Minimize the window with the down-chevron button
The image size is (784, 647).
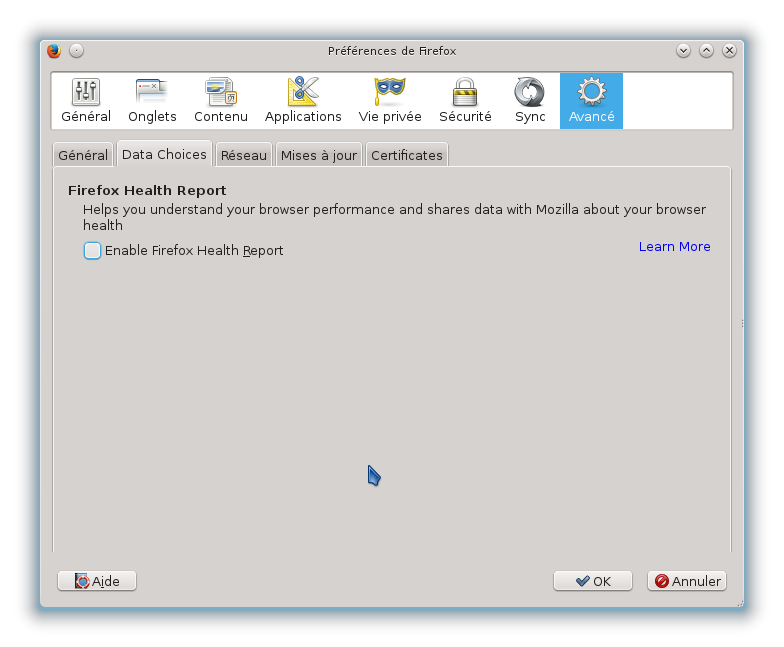(x=684, y=50)
